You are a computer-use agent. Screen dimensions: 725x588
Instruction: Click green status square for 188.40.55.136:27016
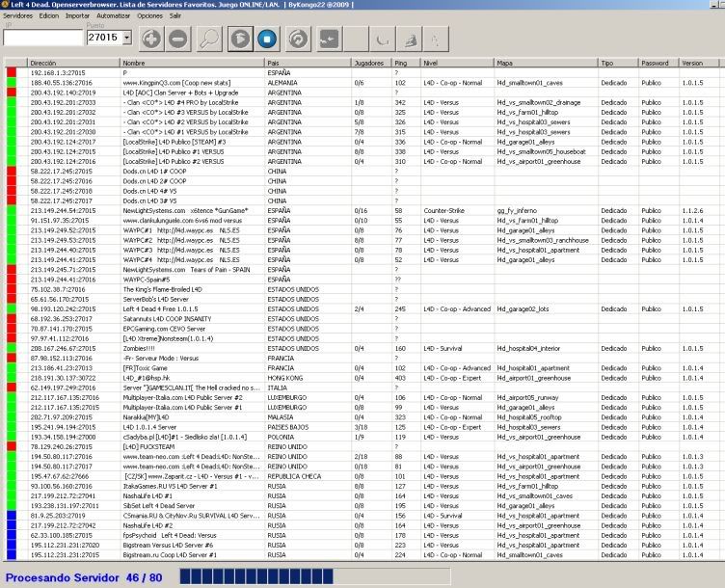[12, 83]
